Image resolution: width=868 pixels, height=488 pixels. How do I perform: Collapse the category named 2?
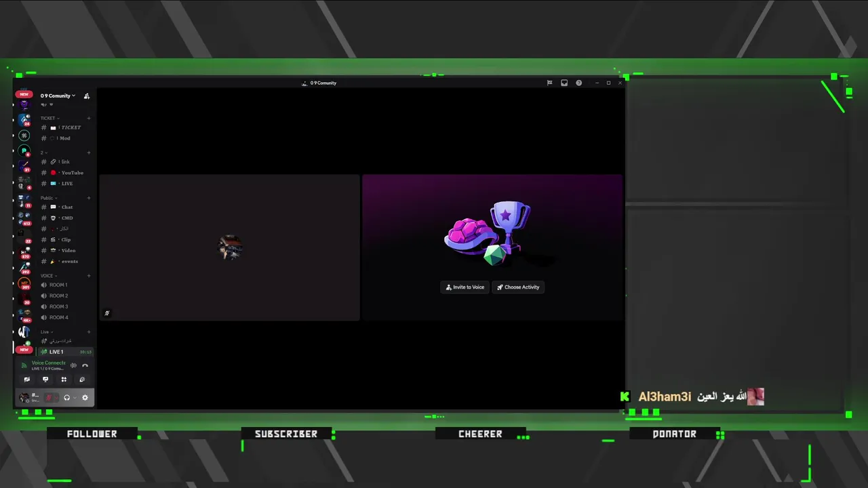pyautogui.click(x=43, y=152)
